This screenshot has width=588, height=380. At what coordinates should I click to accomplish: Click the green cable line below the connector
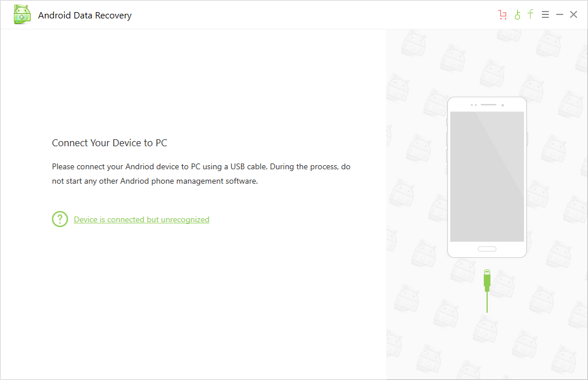coord(487,302)
